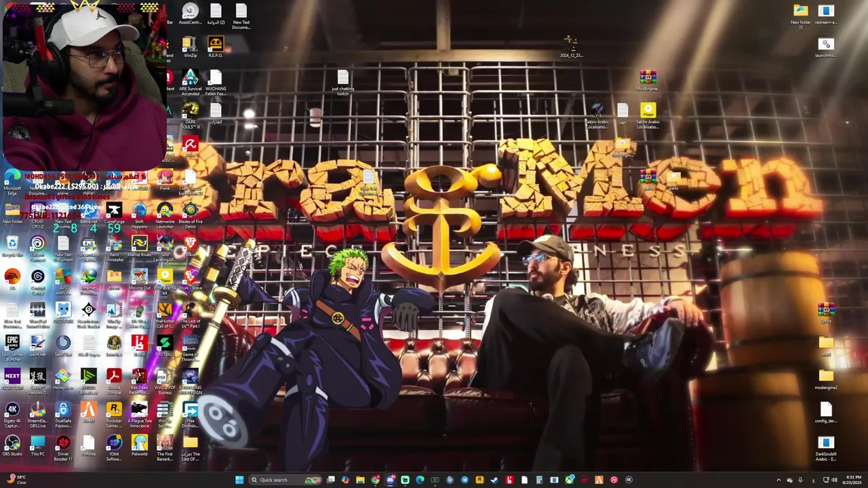Image resolution: width=868 pixels, height=488 pixels.
Task: Open the taskbar clock and date
Action: (x=853, y=480)
